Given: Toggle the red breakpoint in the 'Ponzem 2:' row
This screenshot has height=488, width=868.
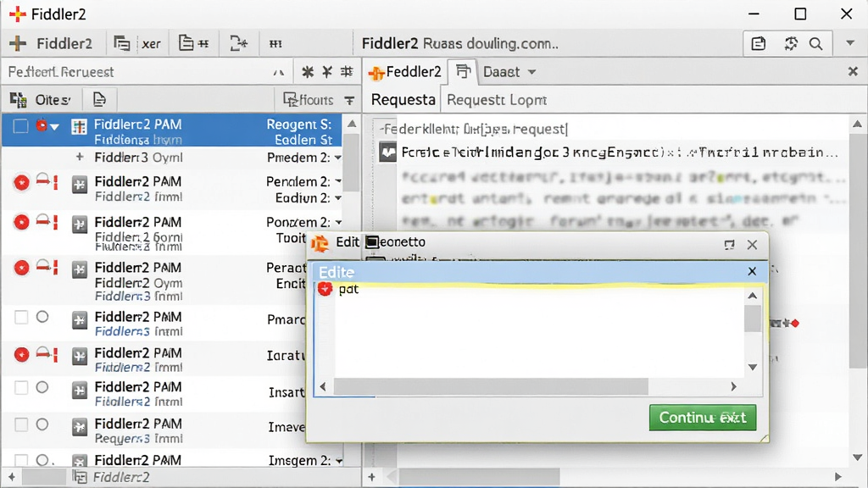Looking at the screenshot, I should 21,223.
